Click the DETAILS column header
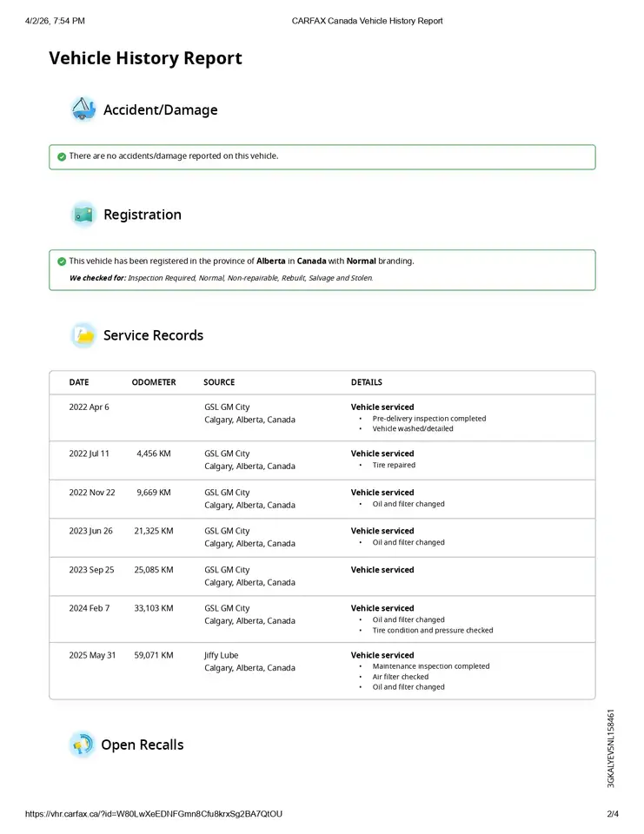Image resolution: width=644 pixels, height=834 pixels. tap(366, 382)
